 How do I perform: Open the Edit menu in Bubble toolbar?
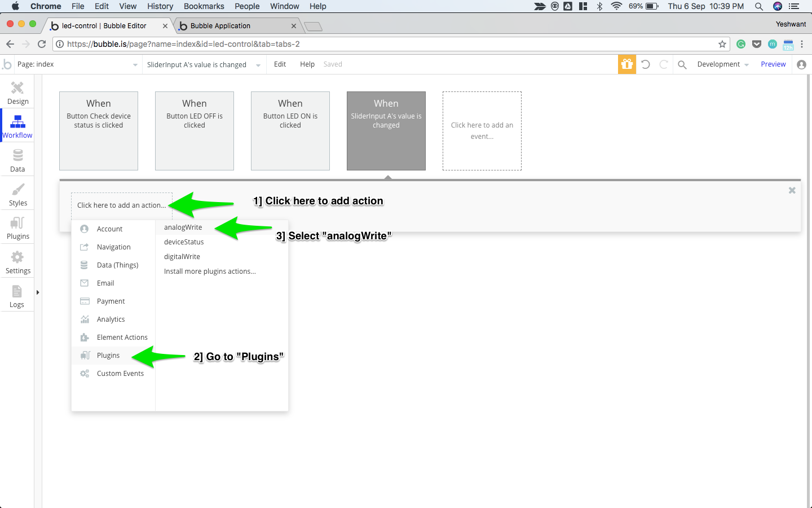280,64
